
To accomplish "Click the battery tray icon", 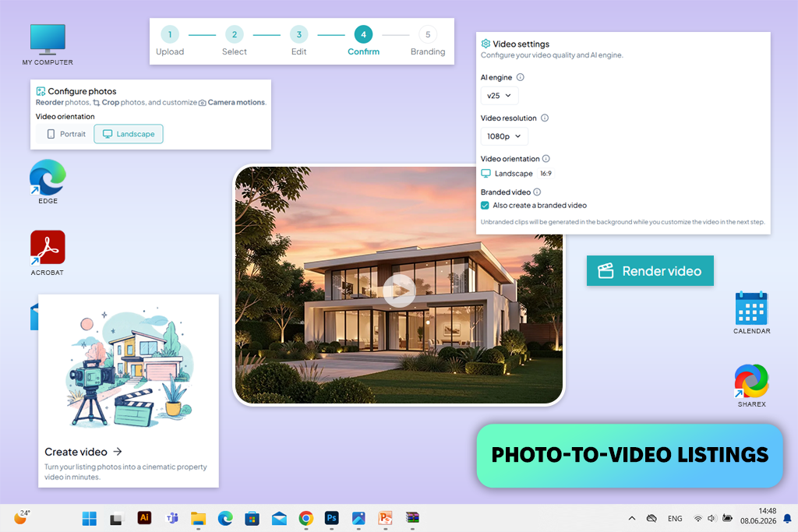I will tap(727, 518).
